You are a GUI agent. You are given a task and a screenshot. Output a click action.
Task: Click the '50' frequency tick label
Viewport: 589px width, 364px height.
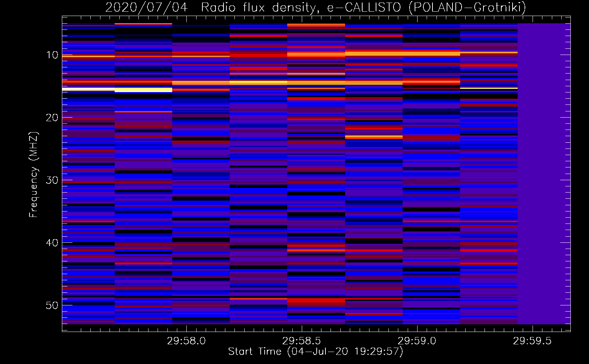tap(52, 305)
